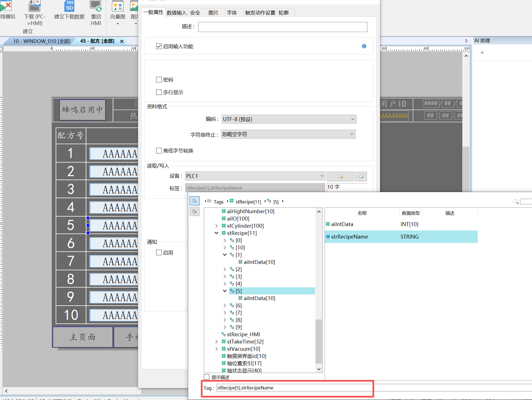Image resolution: width=532 pixels, height=400 pixels.
Task: Click the plus icon in AI 助理 panel
Action: tap(482, 53)
